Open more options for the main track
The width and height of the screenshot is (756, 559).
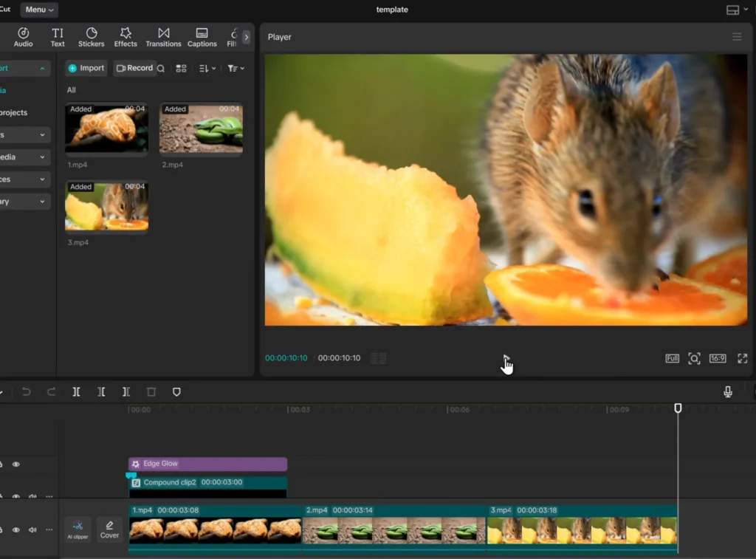click(49, 529)
